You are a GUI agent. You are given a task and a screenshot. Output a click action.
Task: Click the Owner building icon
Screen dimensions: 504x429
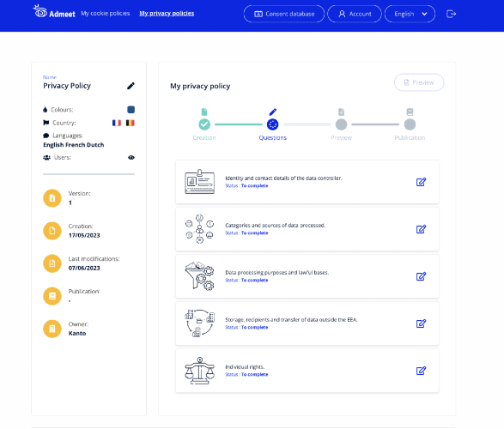point(52,329)
